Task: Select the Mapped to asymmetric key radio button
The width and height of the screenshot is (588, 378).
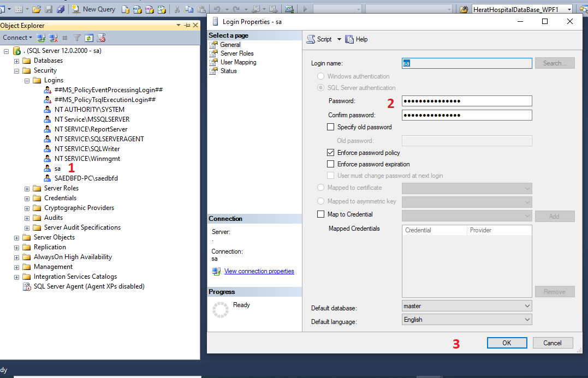Action: [320, 201]
